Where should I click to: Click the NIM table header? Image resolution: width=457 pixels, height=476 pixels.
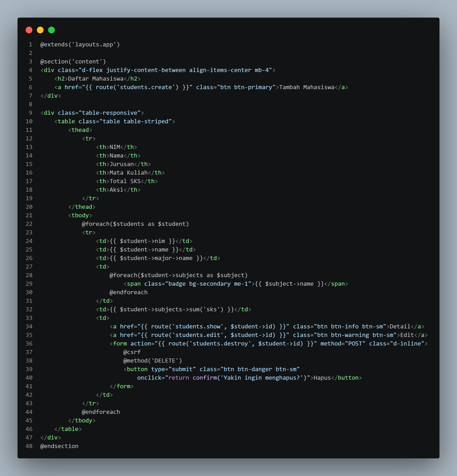[115, 147]
